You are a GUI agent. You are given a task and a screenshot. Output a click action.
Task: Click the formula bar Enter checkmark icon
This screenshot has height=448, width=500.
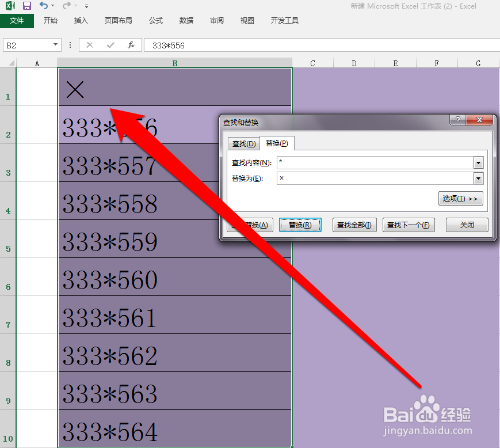click(110, 45)
